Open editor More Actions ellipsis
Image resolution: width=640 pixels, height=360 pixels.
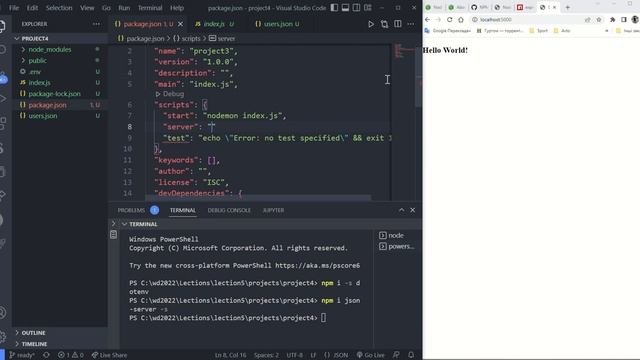point(411,24)
